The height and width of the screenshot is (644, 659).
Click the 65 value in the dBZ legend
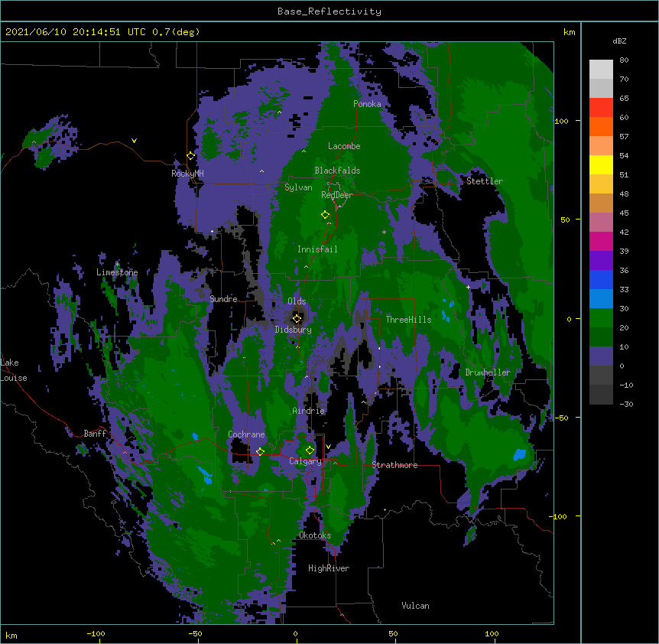pyautogui.click(x=624, y=99)
